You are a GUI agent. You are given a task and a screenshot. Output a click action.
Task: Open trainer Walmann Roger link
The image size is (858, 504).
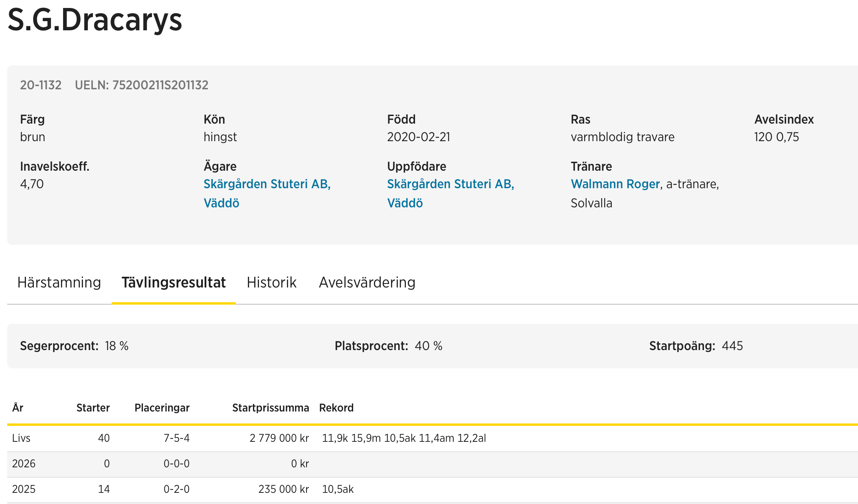[x=615, y=184]
